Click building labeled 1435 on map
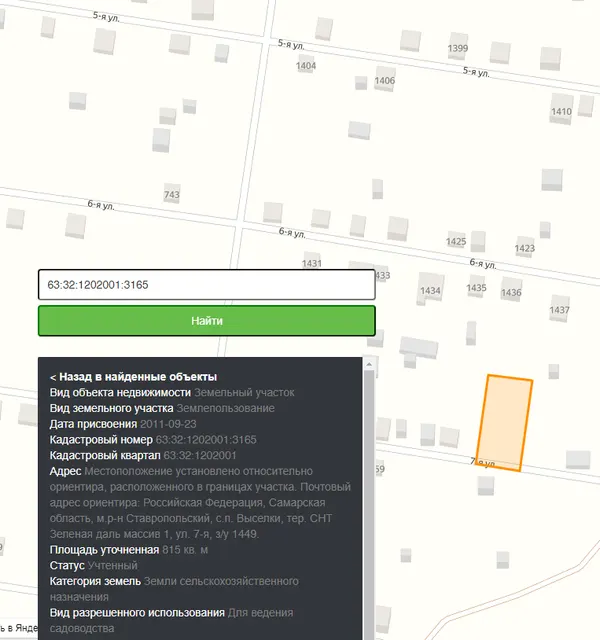The width and height of the screenshot is (600, 640). click(x=476, y=288)
